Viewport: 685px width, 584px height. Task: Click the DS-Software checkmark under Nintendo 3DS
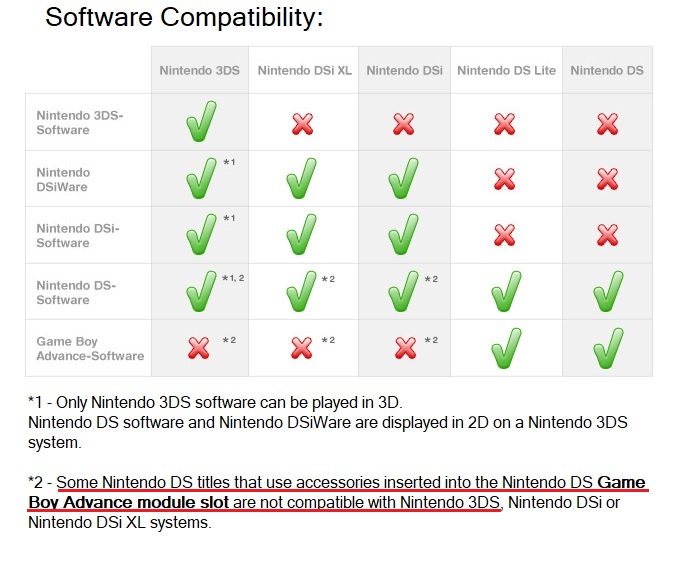coord(201,291)
